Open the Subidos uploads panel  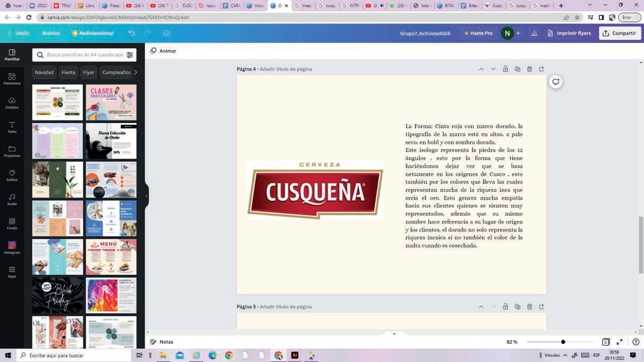click(12, 103)
